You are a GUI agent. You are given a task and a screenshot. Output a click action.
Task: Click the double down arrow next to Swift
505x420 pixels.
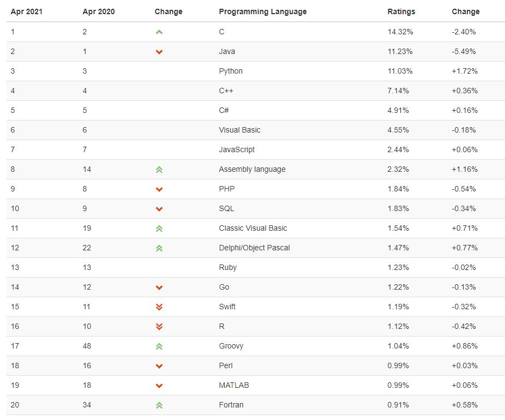pos(159,307)
